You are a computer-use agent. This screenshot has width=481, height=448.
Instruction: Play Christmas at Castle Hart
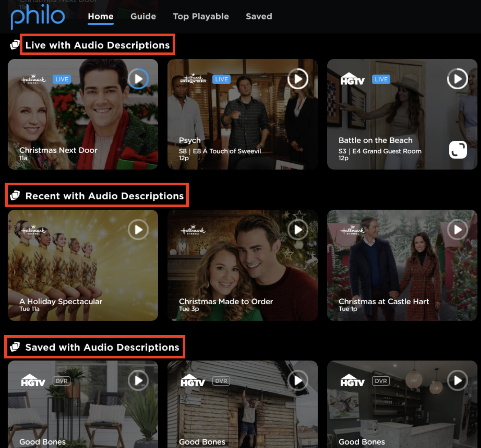[457, 230]
